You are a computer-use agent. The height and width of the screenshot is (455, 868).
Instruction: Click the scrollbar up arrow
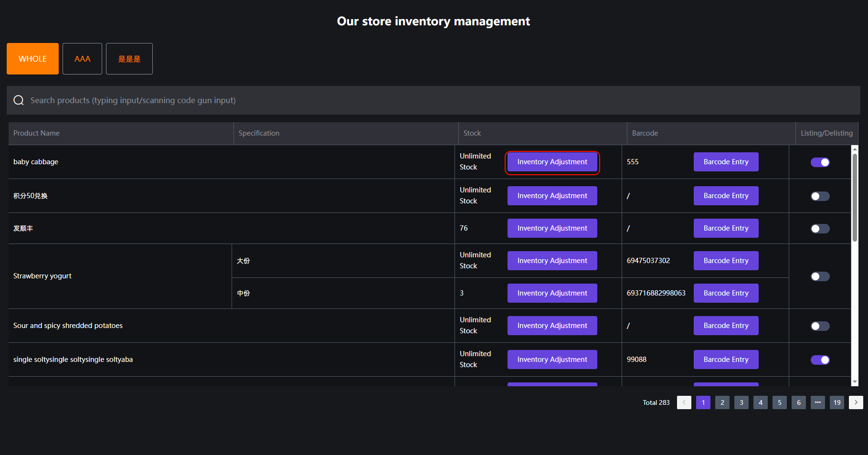tap(855, 149)
